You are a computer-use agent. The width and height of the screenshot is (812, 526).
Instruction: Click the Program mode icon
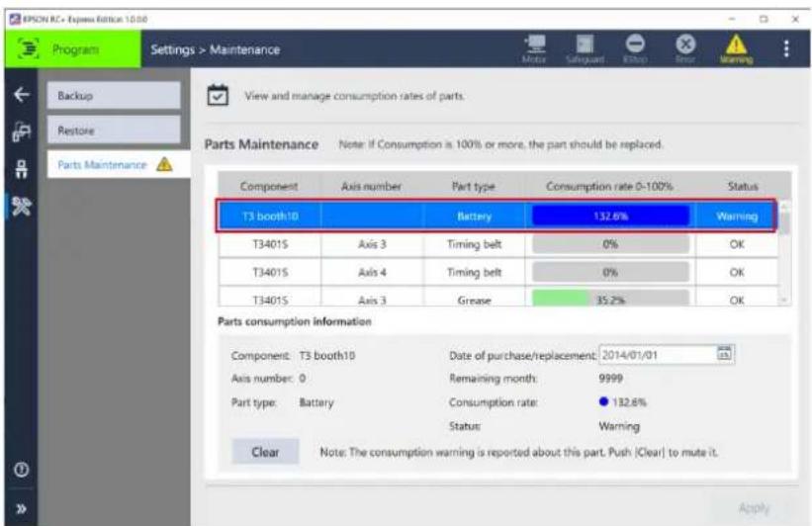(x=28, y=48)
